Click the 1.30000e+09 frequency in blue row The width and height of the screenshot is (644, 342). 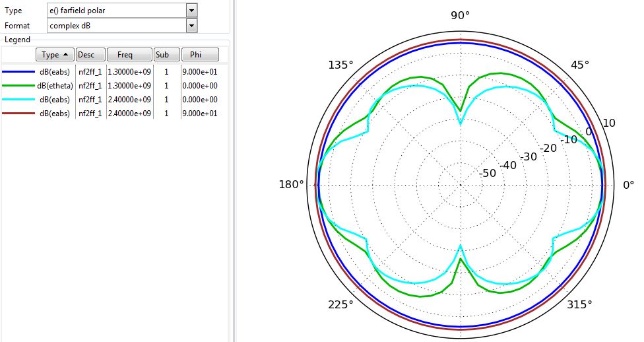129,72
